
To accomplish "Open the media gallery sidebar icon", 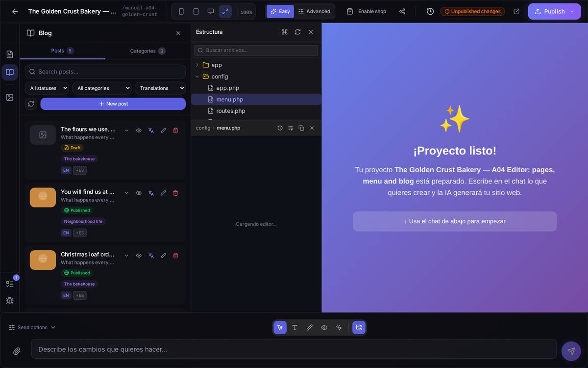I will pos(10,97).
